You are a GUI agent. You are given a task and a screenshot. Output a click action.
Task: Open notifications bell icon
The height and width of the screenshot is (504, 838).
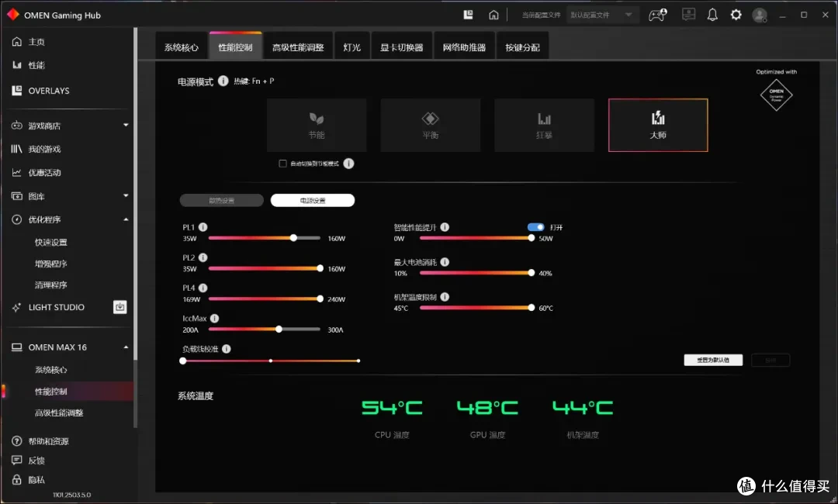(x=712, y=15)
